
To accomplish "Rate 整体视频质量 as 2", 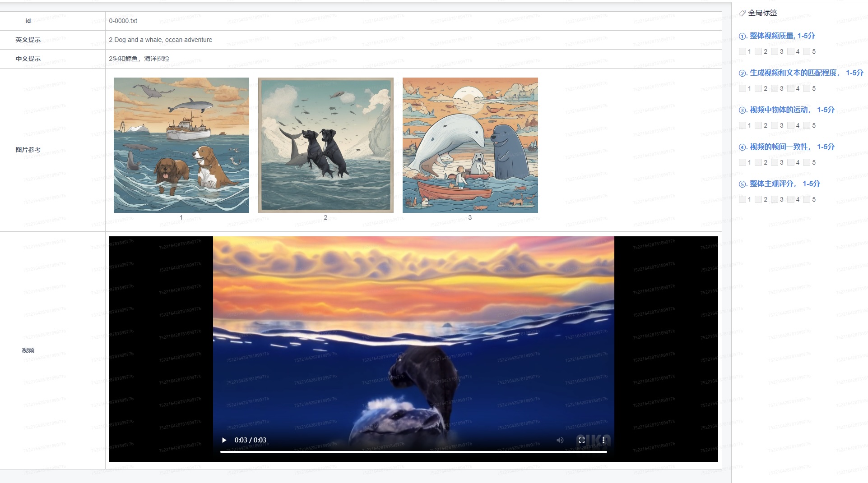I will [758, 51].
